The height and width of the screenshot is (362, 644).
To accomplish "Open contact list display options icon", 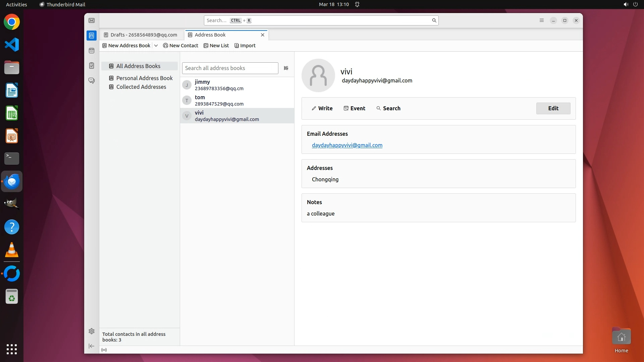I will tap(286, 68).
